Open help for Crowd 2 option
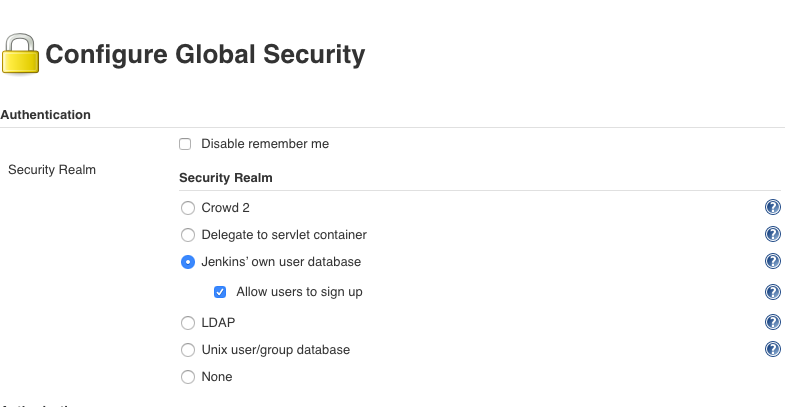Screen dimensions: 785x407 tap(772, 207)
